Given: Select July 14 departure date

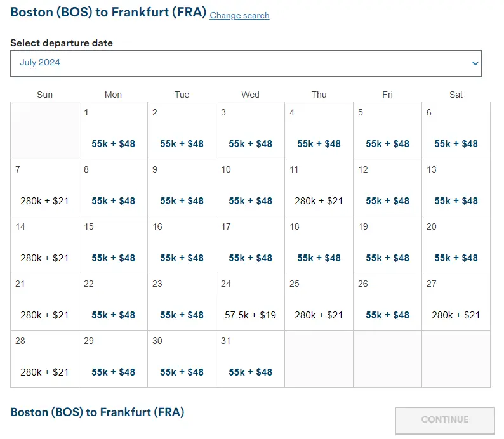Looking at the screenshot, I should click(44, 245).
